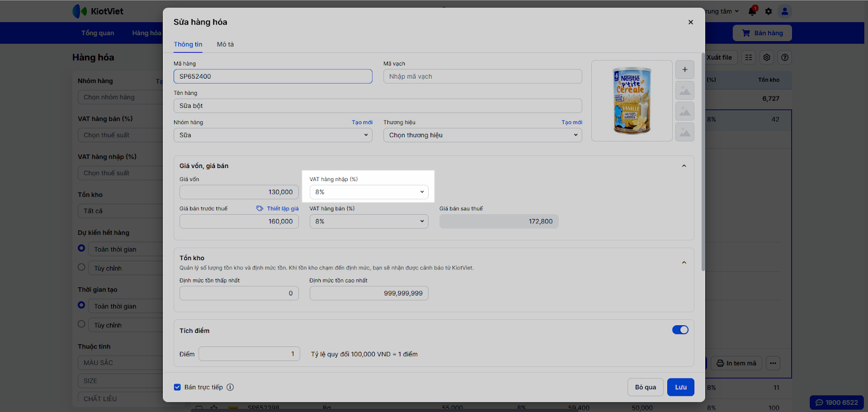
Task: Open the more options ellipsis button
Action: [x=773, y=363]
